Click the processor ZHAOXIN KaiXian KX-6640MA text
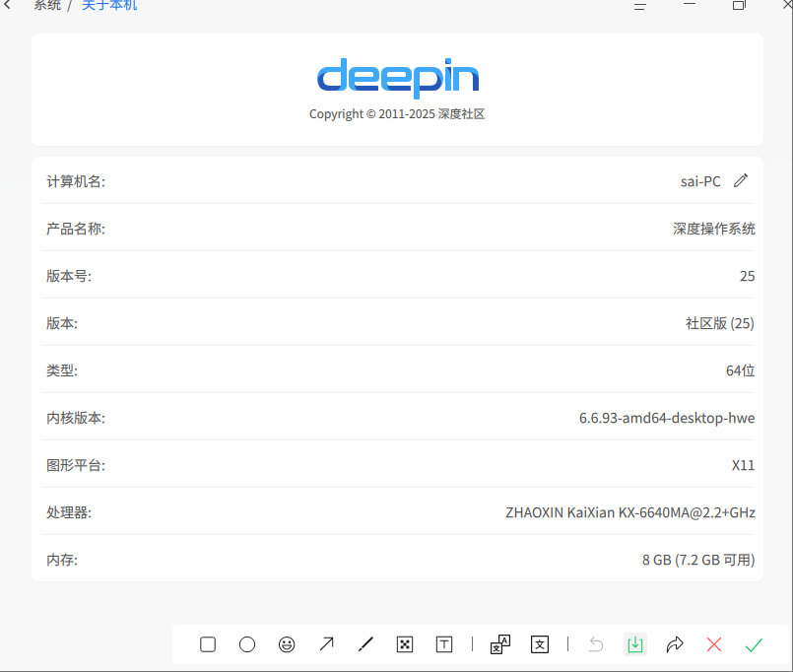Viewport: 793px width, 672px height. click(630, 512)
